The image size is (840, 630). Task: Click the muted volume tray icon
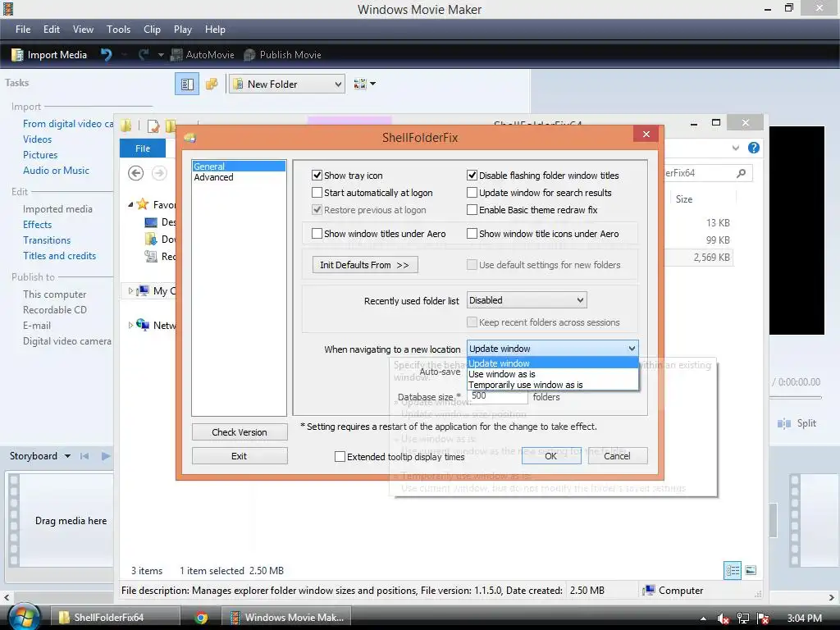coord(723,619)
